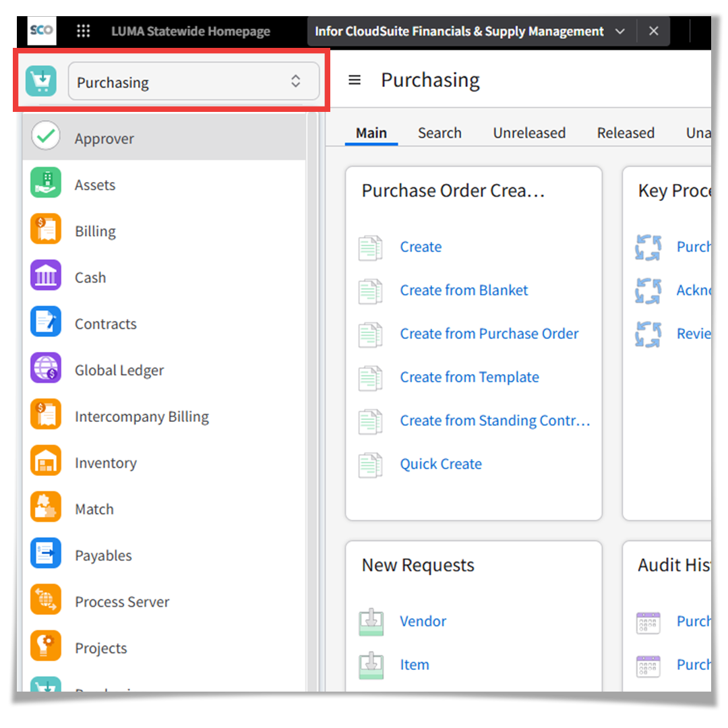This screenshot has width=728, height=728.
Task: Switch to the Search tab
Action: (439, 133)
